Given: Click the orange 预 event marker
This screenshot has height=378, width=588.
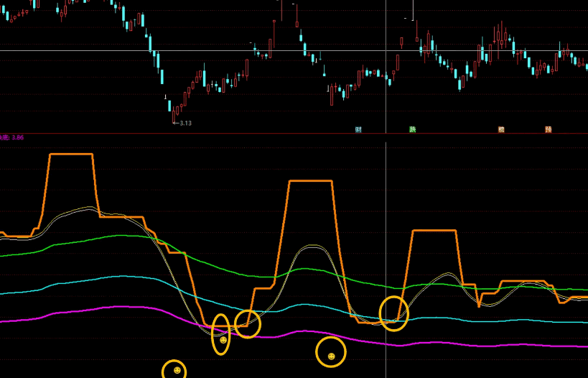Looking at the screenshot, I should 549,130.
